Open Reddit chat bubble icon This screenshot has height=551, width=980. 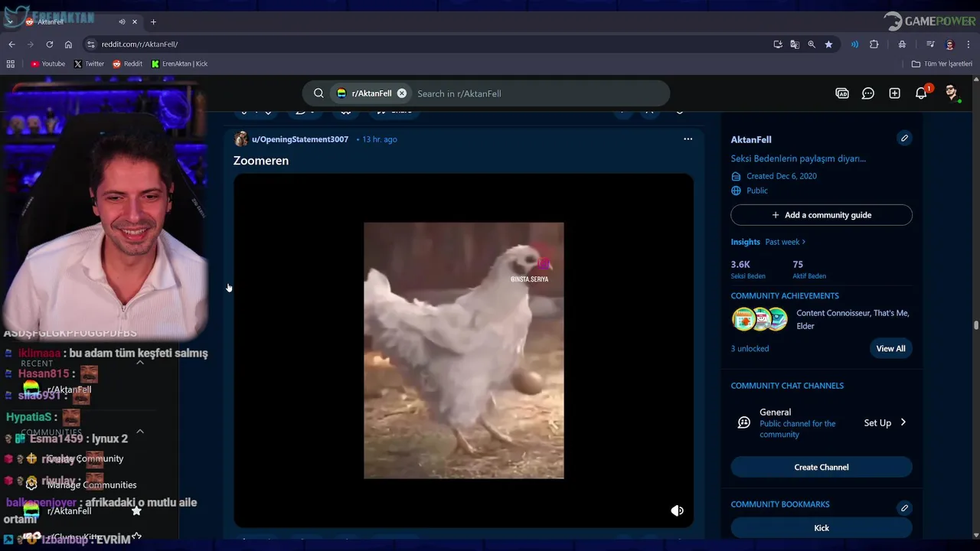pyautogui.click(x=868, y=93)
